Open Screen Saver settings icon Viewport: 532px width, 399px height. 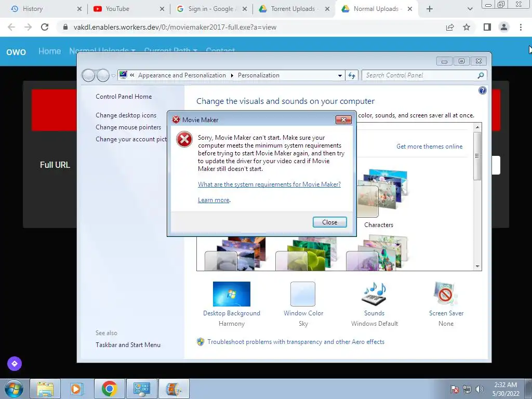coord(445,294)
